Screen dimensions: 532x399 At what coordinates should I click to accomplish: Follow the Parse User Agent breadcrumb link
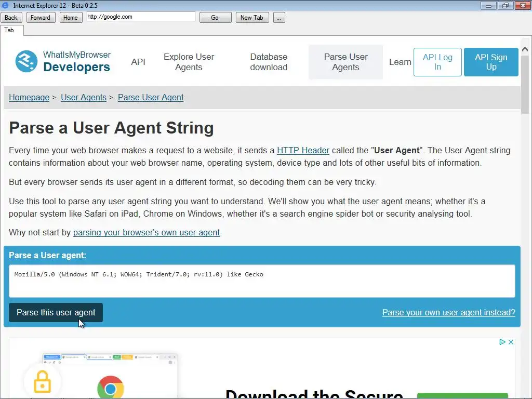click(x=151, y=97)
